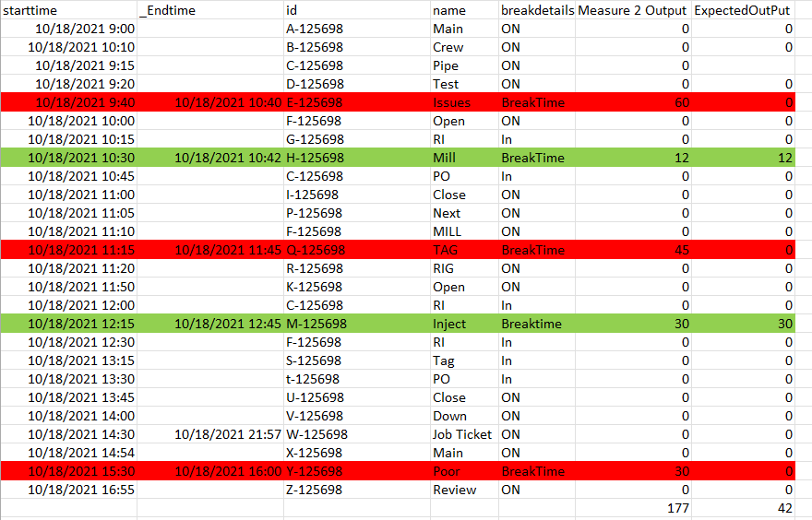This screenshot has height=520, width=812.
Task: Click the name column header cell
Action: click(464, 10)
